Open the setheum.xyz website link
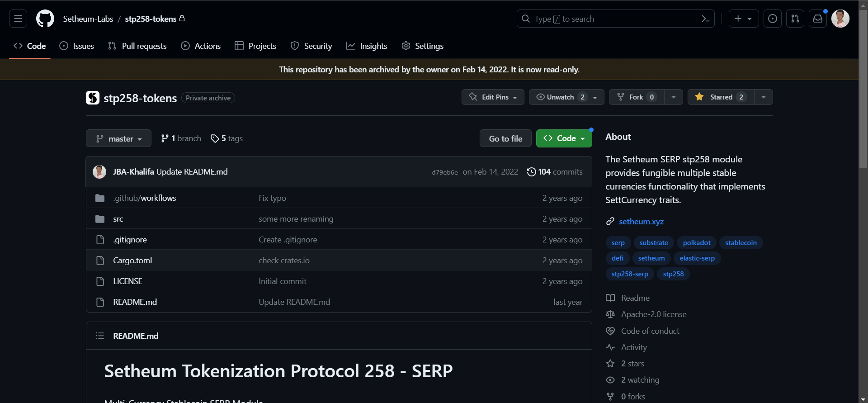The image size is (868, 403). coord(641,221)
